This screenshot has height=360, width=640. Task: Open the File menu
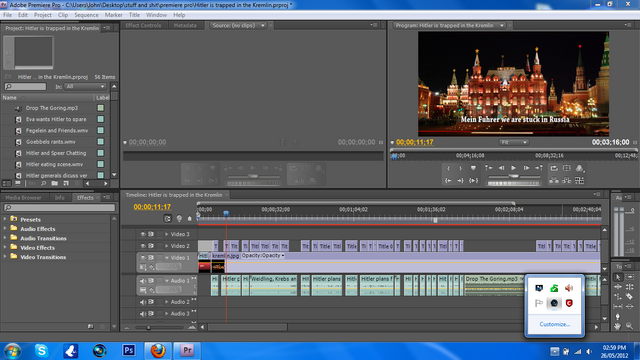[x=7, y=15]
